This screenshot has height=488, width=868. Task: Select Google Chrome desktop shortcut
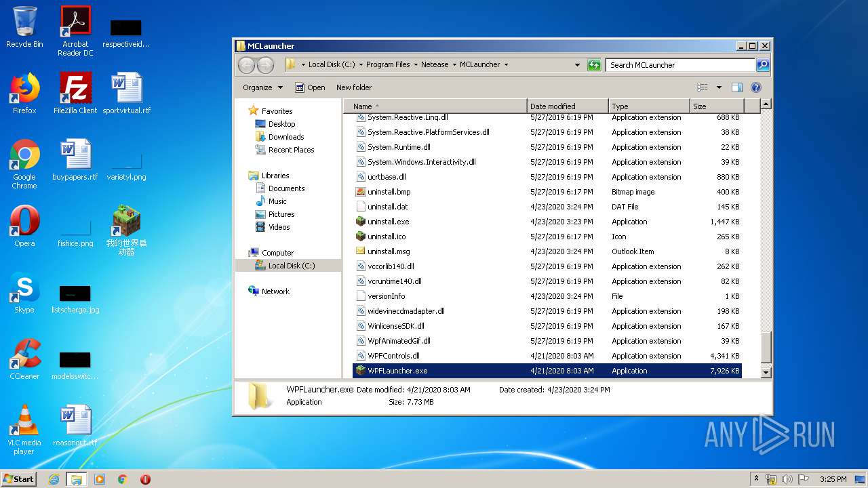coord(24,164)
